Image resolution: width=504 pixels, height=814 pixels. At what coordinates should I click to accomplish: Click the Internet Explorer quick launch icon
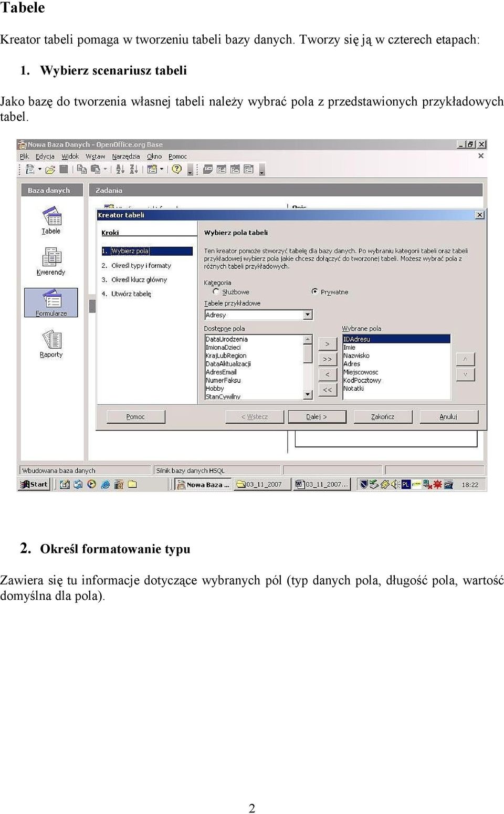coord(105,484)
